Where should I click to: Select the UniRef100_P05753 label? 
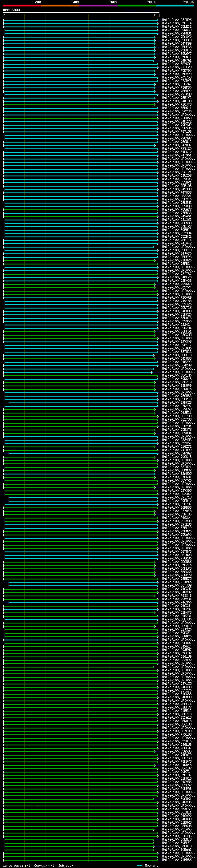(x=177, y=78)
